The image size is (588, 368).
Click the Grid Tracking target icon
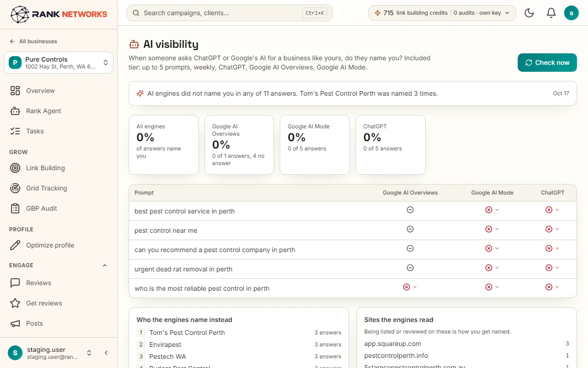[15, 188]
